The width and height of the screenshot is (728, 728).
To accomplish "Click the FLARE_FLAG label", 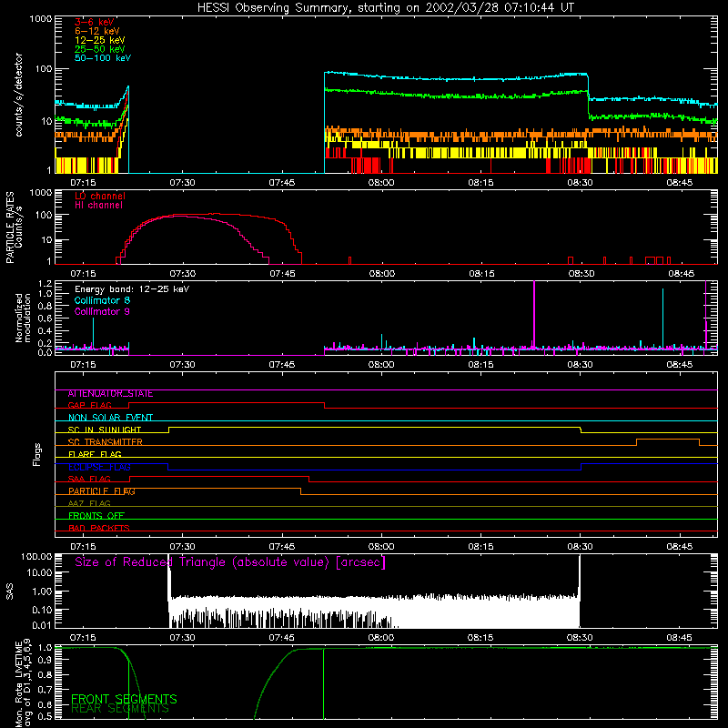I will (95, 454).
